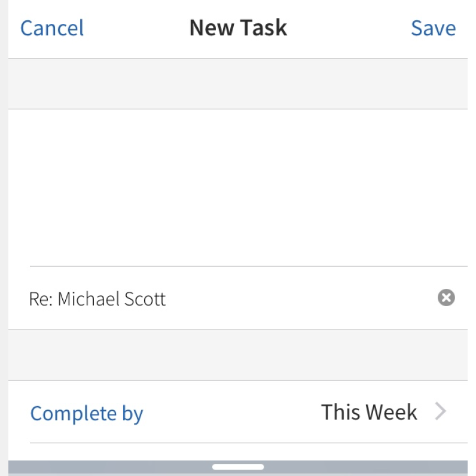Tap the gray bottom sheet bar
This screenshot has height=476, width=476.
(x=238, y=468)
